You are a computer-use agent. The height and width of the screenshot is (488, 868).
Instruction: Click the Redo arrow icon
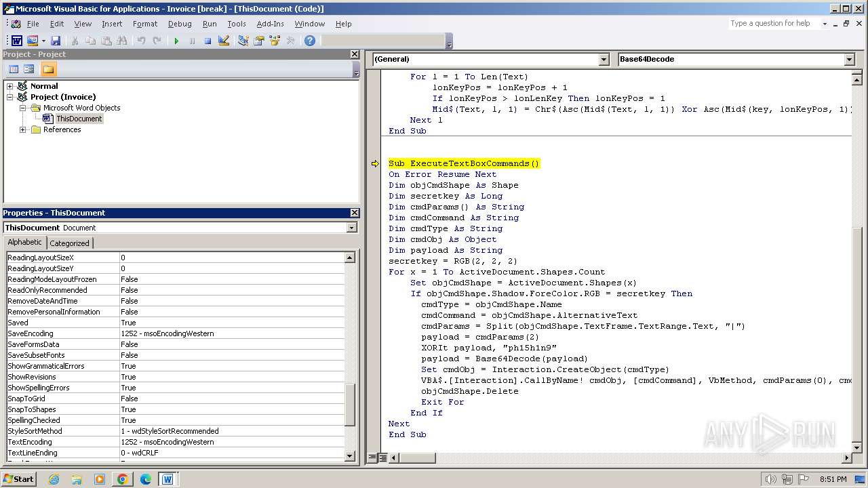click(x=157, y=41)
